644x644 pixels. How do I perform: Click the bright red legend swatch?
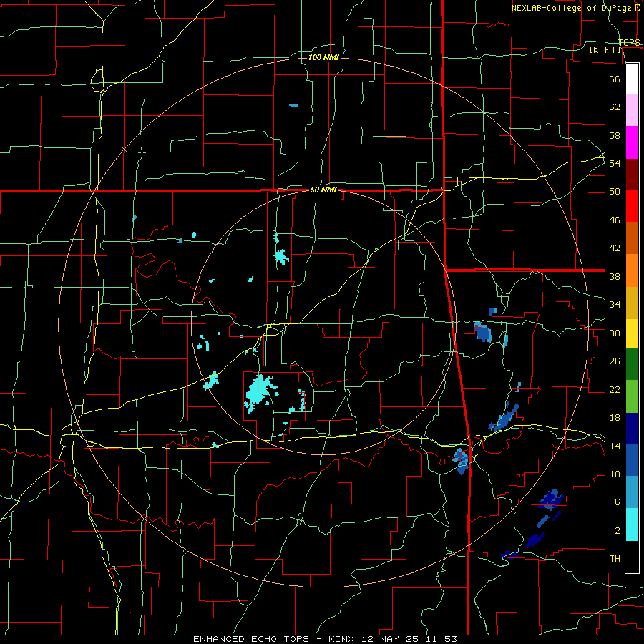click(632, 206)
